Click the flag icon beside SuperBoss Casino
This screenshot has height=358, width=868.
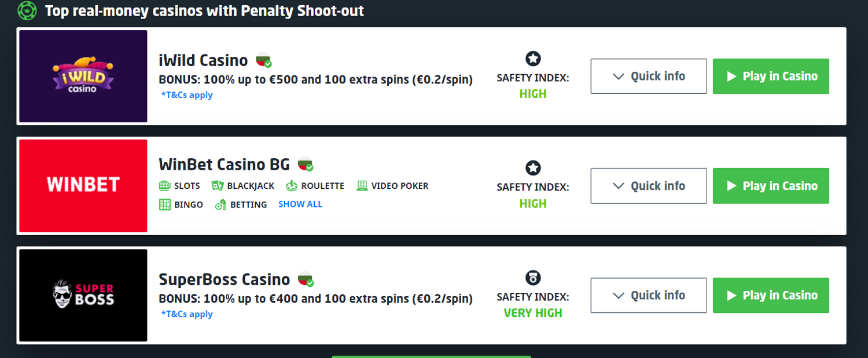tap(306, 279)
